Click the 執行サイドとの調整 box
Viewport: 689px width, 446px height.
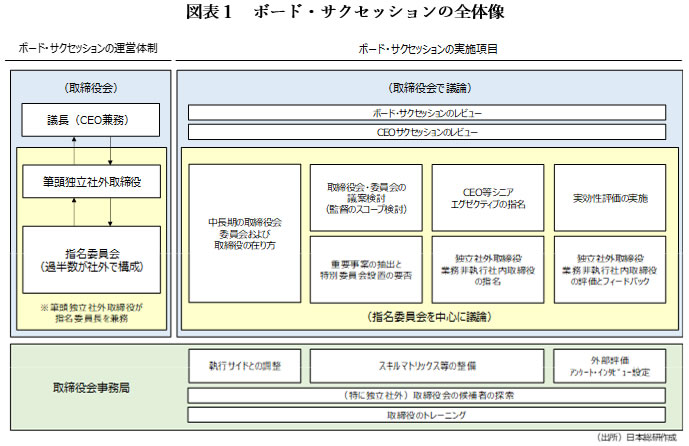(245, 366)
